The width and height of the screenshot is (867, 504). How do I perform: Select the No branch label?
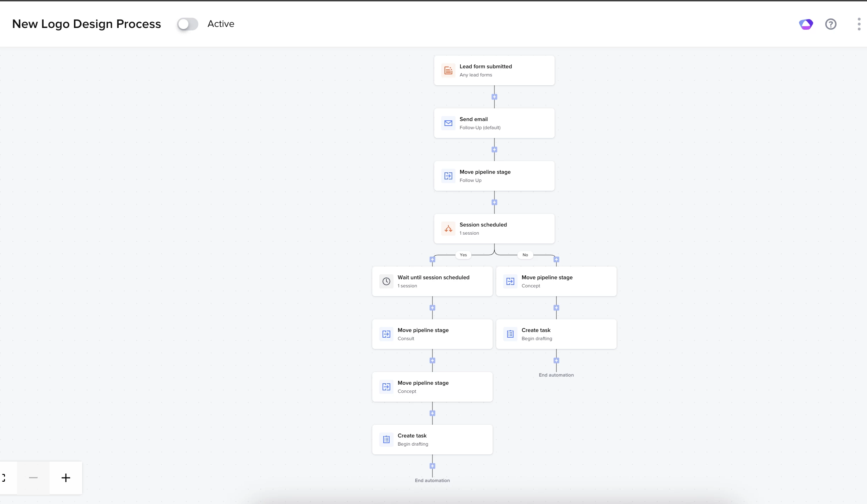[x=525, y=255]
